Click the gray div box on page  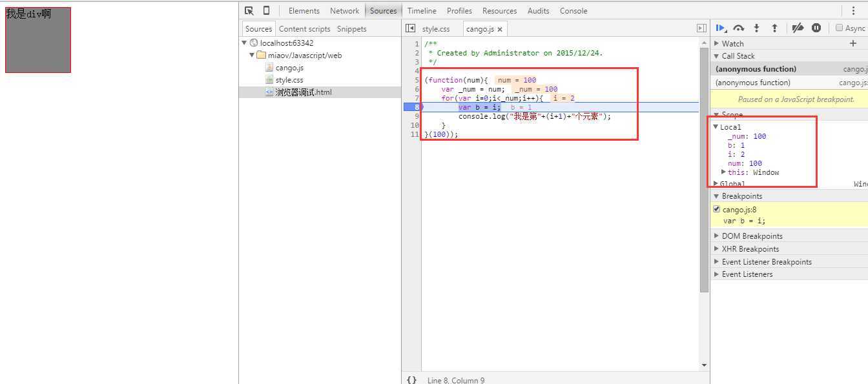[x=38, y=40]
